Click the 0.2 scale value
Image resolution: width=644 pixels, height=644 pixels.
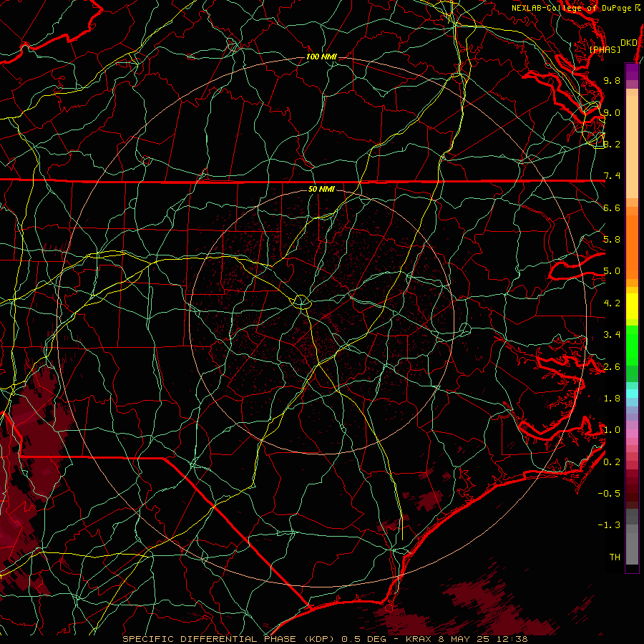point(612,462)
